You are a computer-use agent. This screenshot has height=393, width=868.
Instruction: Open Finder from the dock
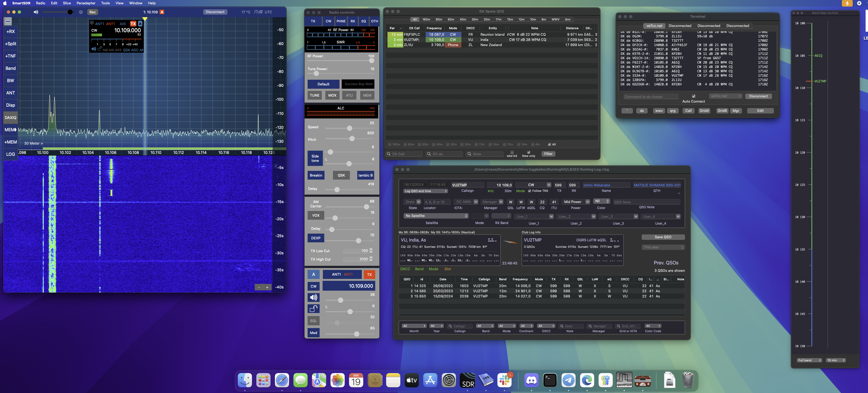click(245, 380)
